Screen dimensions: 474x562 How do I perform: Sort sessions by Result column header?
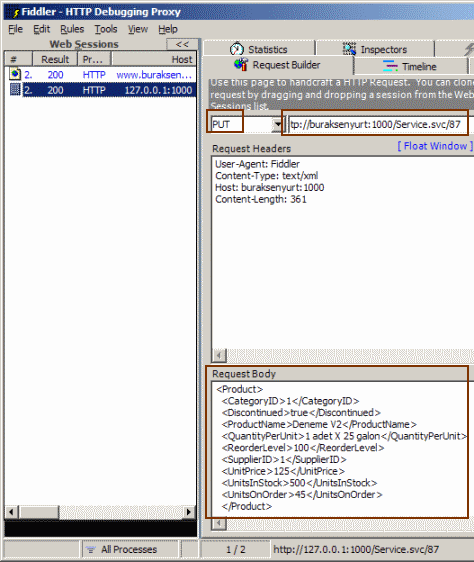55,59
